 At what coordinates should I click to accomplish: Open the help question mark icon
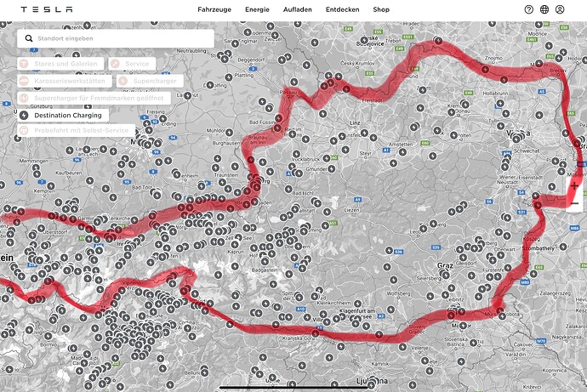(528, 9)
